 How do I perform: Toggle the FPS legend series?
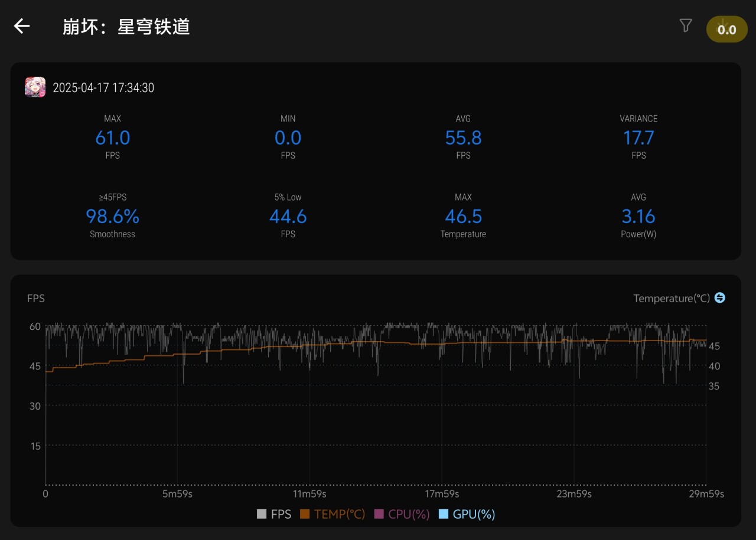(x=274, y=514)
